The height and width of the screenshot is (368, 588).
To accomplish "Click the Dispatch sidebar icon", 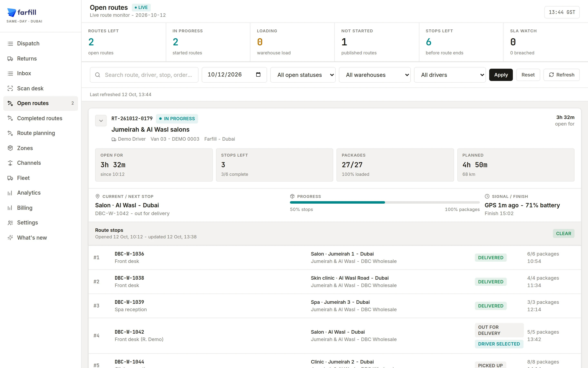I will (x=10, y=44).
